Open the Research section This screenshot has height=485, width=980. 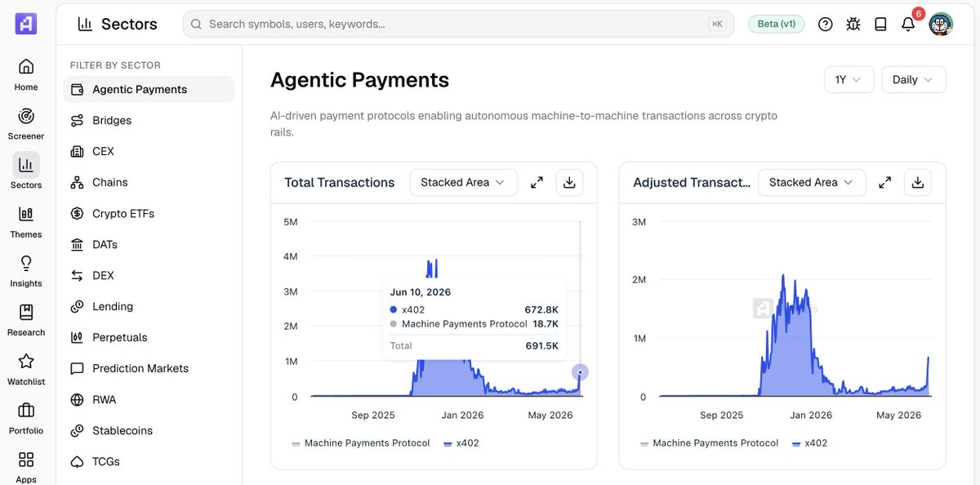pyautogui.click(x=26, y=319)
